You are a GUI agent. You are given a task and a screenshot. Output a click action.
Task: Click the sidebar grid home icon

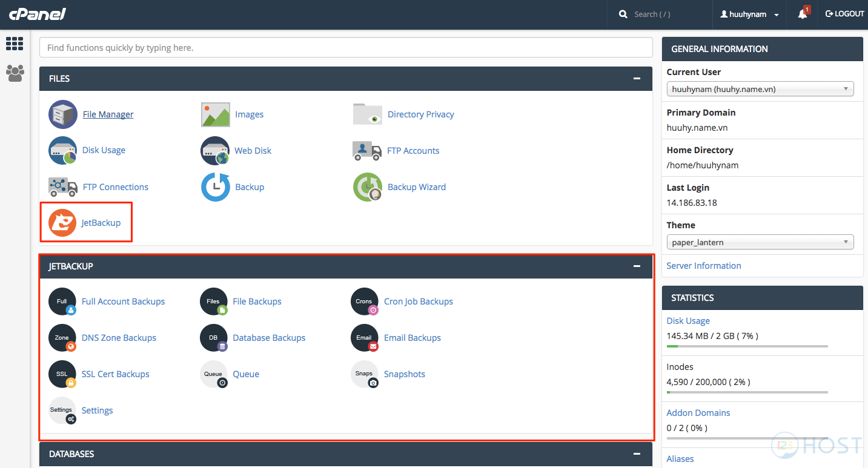coord(15,44)
